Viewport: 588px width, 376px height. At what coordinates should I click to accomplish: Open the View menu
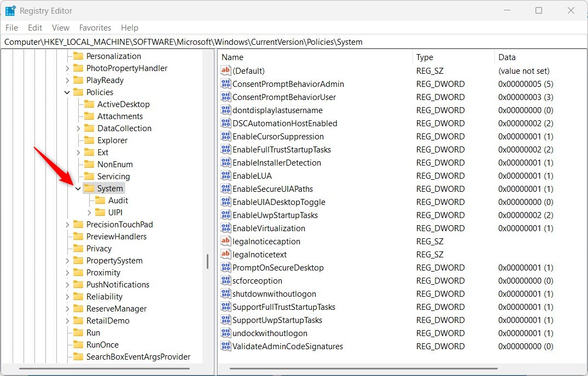[x=60, y=28]
